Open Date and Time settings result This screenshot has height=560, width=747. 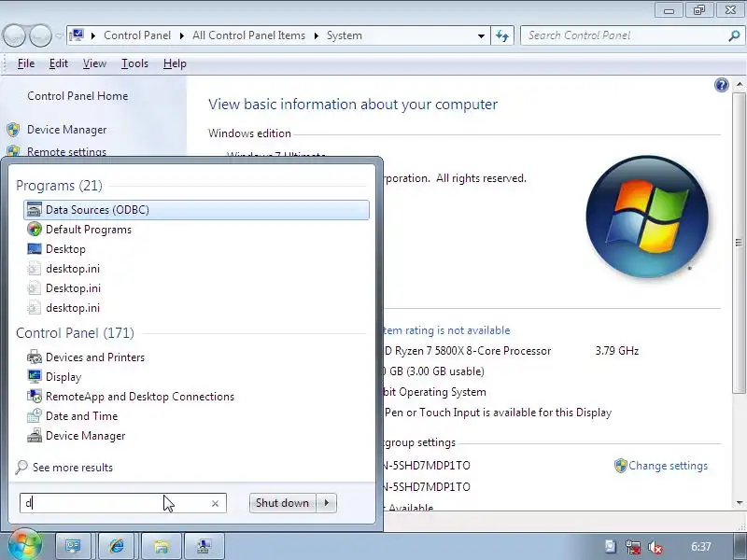coord(196,415)
